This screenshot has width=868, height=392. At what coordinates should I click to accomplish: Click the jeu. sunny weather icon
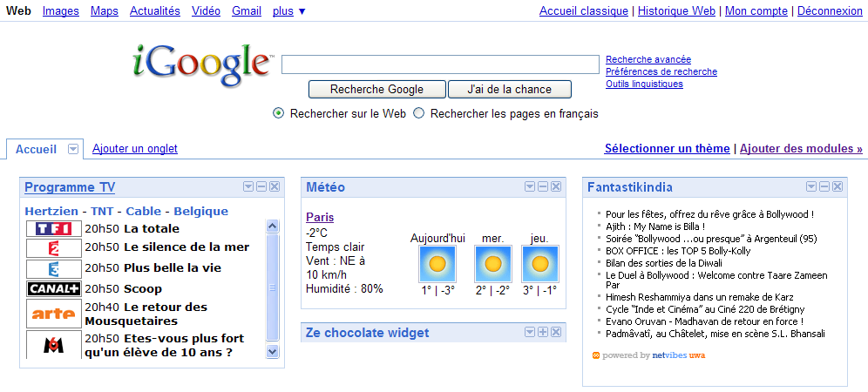pyautogui.click(x=539, y=264)
